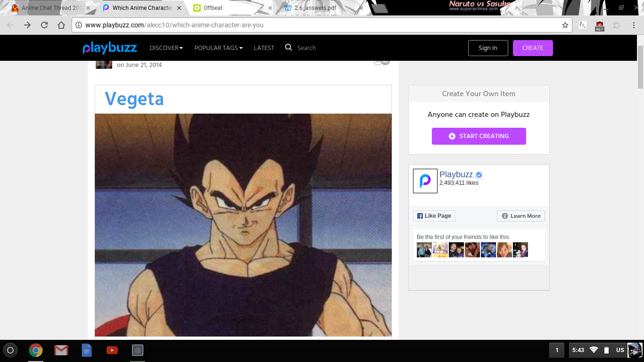Reload the page using refresh icon
This screenshot has height=362, width=644.
[44, 25]
